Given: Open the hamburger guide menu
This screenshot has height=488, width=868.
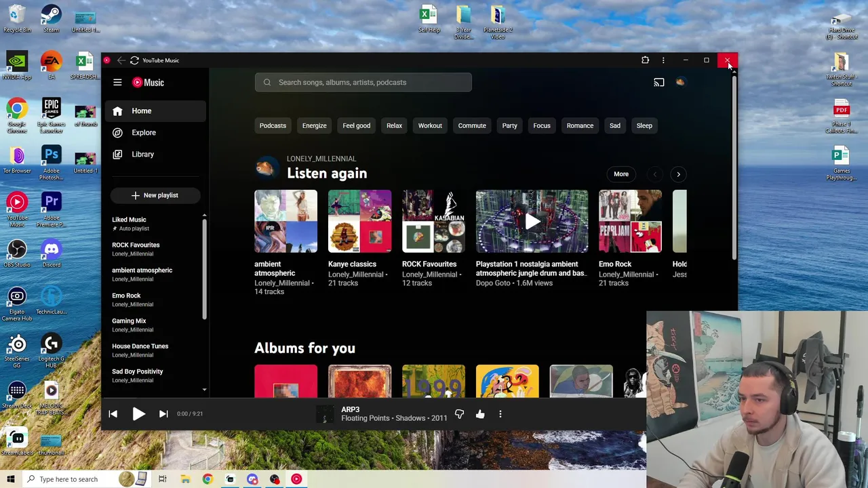Looking at the screenshot, I should [x=117, y=83].
